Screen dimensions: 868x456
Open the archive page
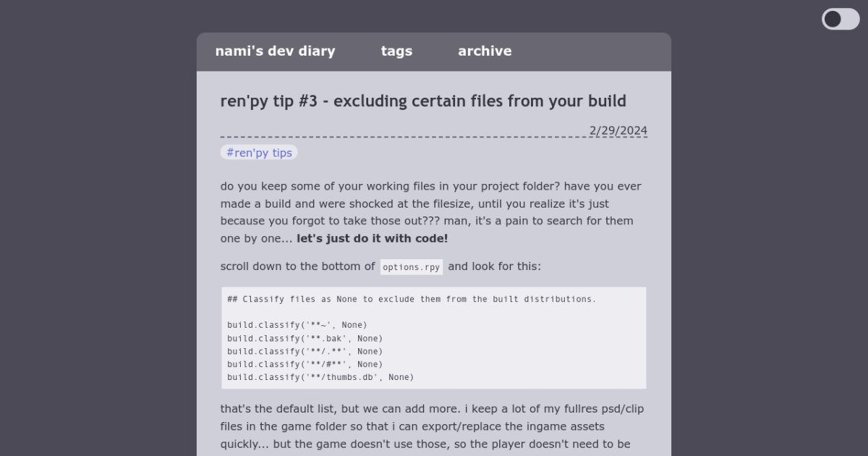coord(485,51)
